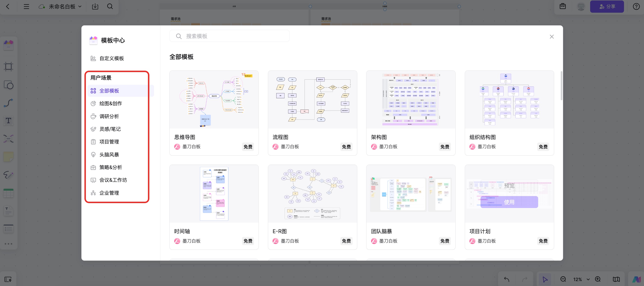This screenshot has width=644, height=286.
Task: Click the dialog's vertical scrollbar
Action: pos(561,86)
